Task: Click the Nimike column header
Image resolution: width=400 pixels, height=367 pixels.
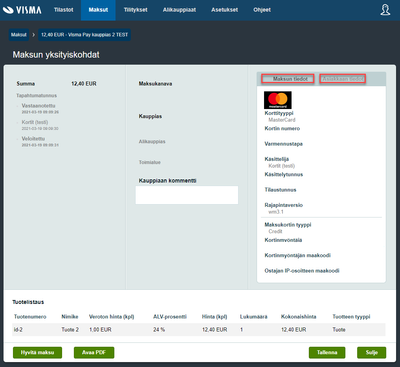Action: coord(70,317)
